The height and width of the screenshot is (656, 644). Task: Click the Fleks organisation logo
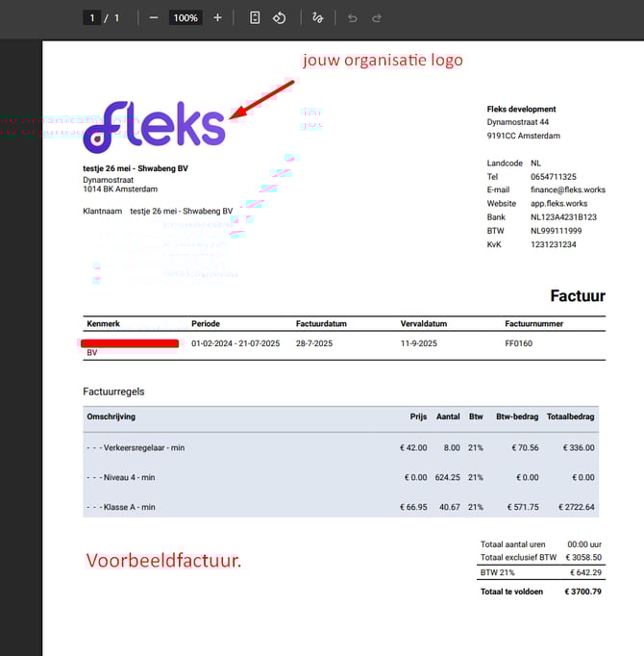(x=154, y=127)
